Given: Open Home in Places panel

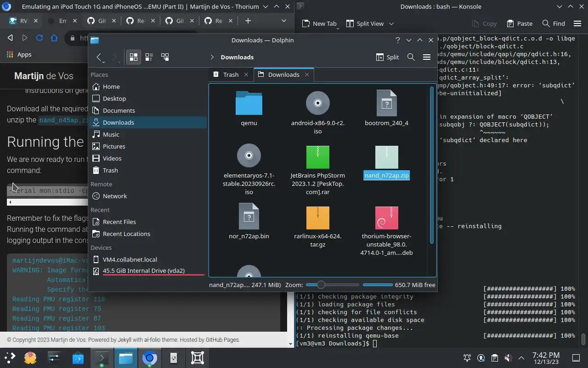Looking at the screenshot, I should pos(148,86).
